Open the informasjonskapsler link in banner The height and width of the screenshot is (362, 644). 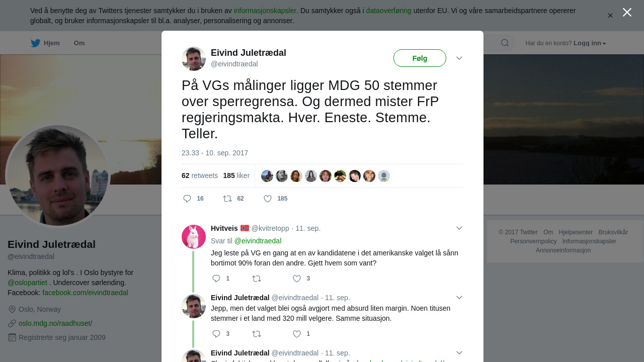click(x=265, y=11)
